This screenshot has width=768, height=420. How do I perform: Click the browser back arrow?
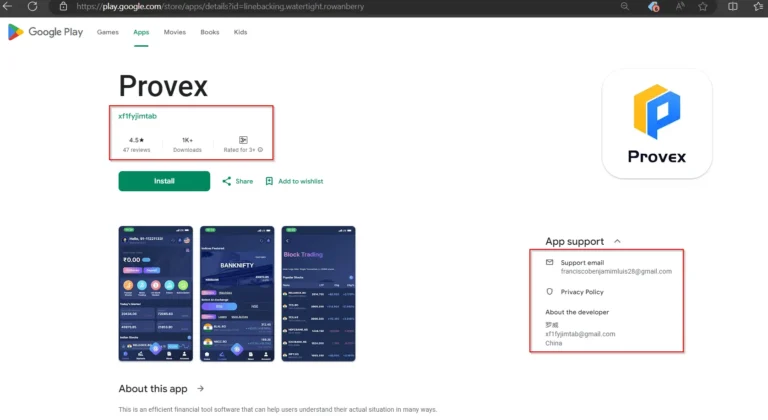pos(7,6)
